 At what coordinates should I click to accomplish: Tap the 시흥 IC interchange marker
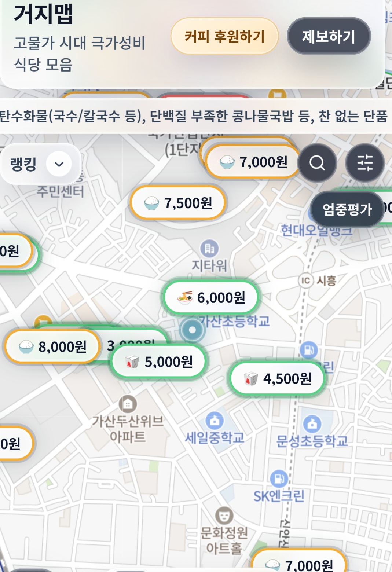[305, 281]
